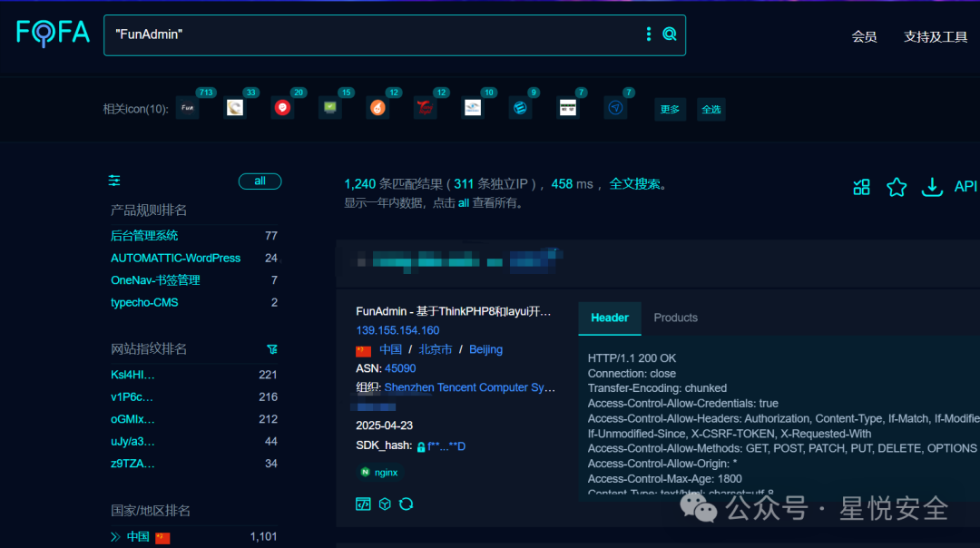The image size is (980, 548).
Task: Select the red icon with 20 results
Action: tap(282, 108)
